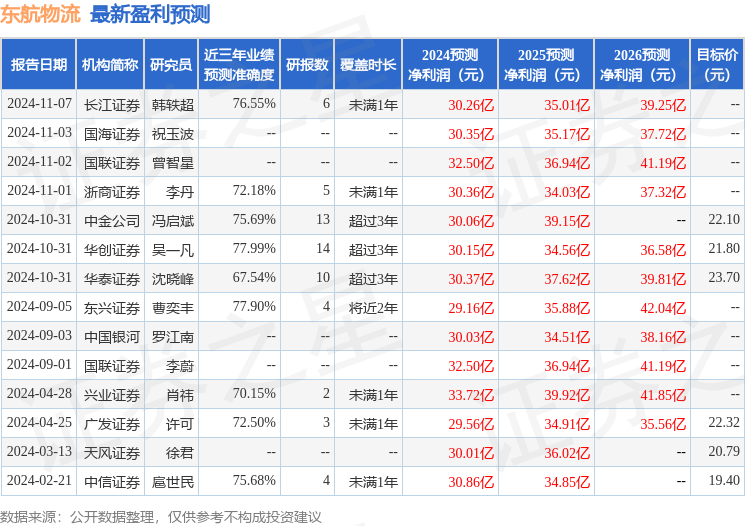
Task: Click the 中金公司 institution cell
Action: point(112,221)
